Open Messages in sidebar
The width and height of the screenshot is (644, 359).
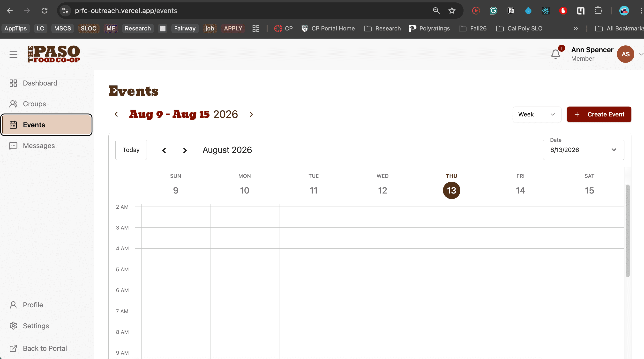click(x=47, y=145)
